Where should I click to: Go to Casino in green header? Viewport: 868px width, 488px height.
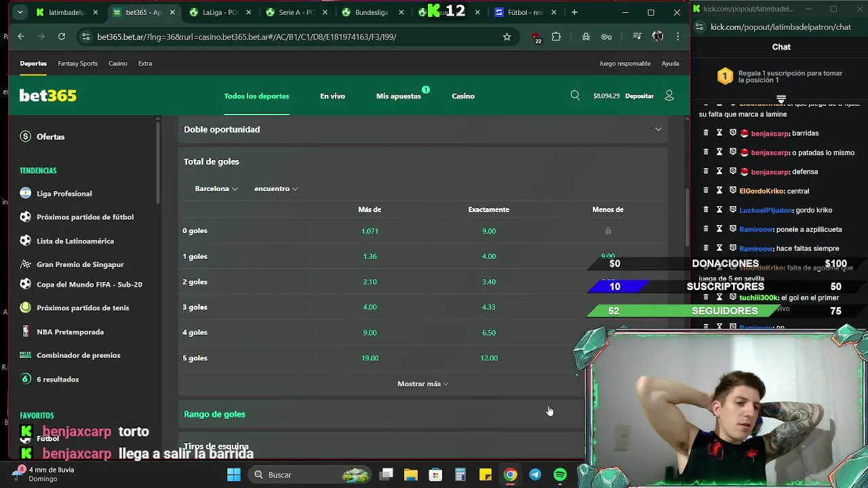tap(463, 96)
